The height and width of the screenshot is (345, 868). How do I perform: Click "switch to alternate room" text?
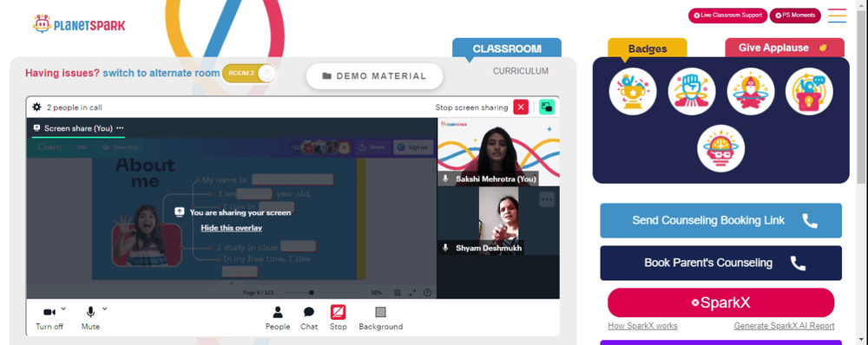click(x=161, y=73)
